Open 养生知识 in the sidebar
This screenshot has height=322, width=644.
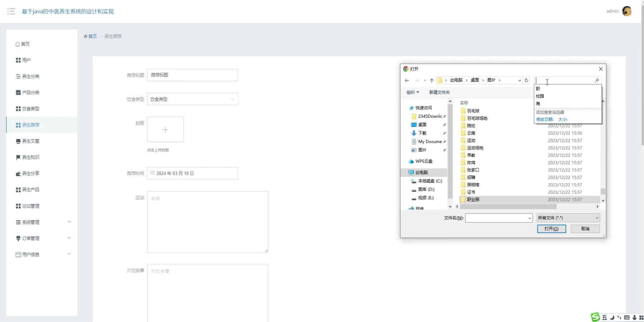coord(28,157)
